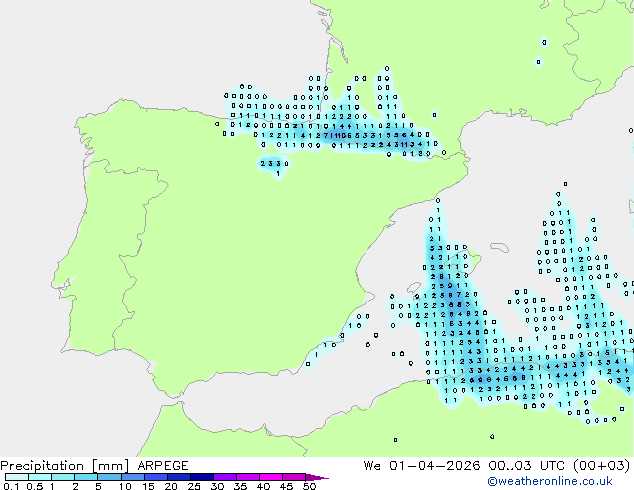Click the "Precipitation [mm]" title text
634x490 pixels.
65,466
